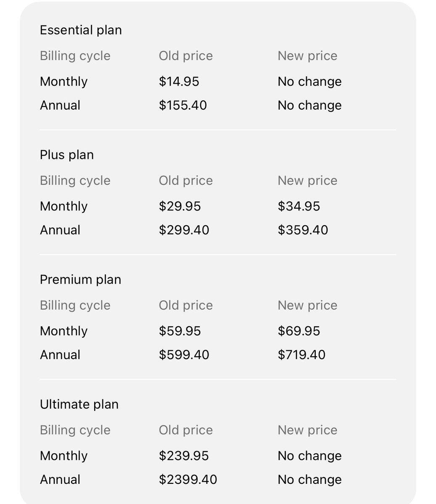Click the Billing cycle header under Plus plan

coord(75,181)
